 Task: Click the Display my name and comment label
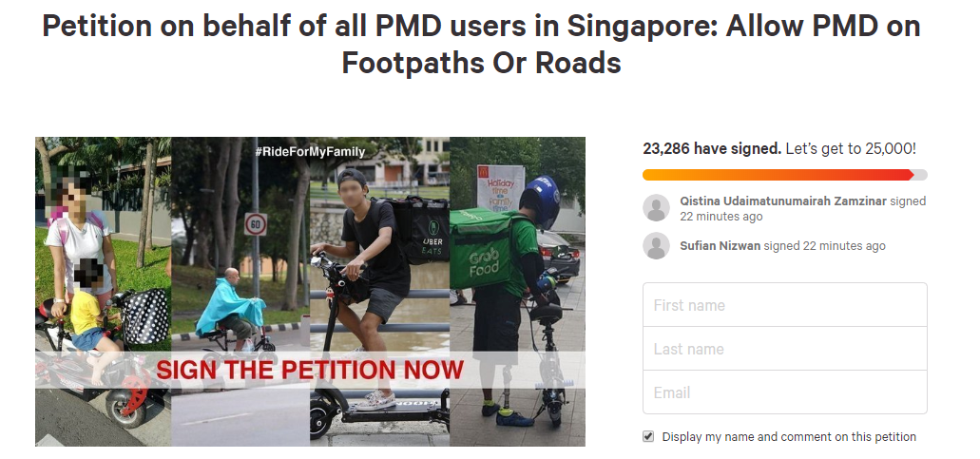[789, 436]
